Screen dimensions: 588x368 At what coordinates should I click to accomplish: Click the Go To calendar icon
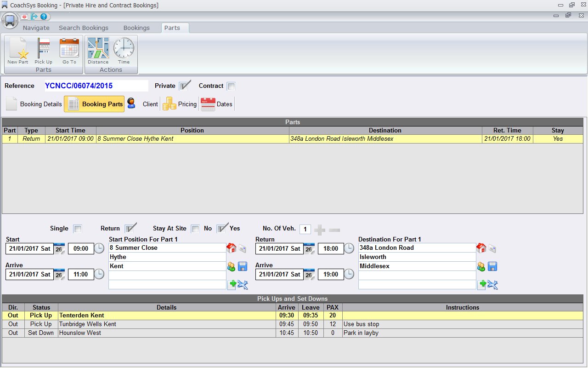(69, 50)
